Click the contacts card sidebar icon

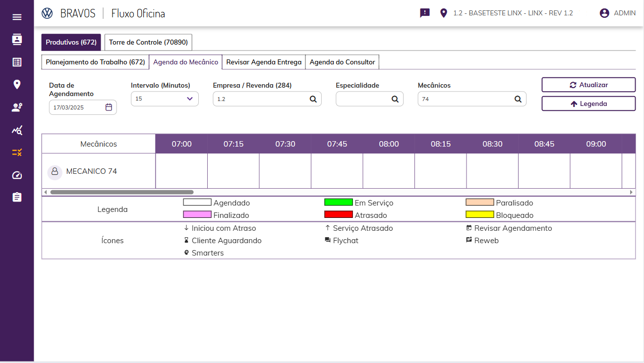tap(17, 40)
